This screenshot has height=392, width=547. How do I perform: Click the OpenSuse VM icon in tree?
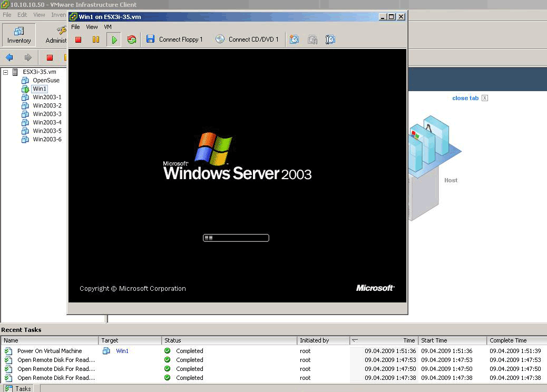coord(25,81)
